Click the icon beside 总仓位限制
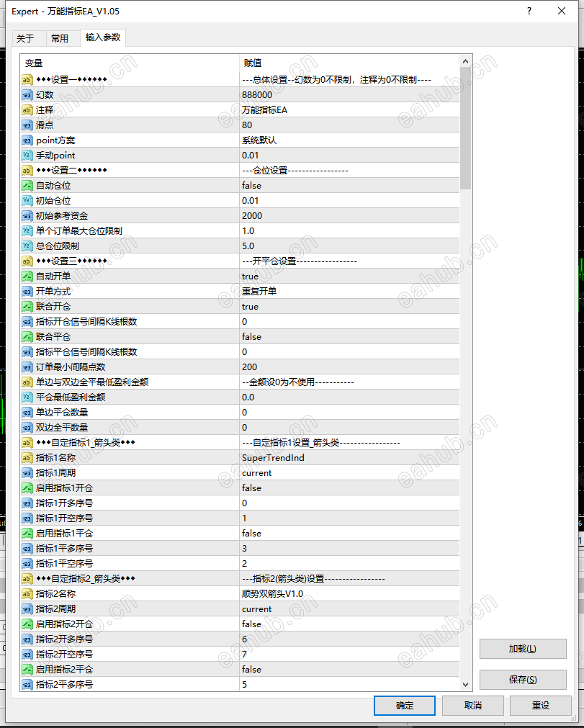This screenshot has height=728, width=584. click(x=27, y=246)
